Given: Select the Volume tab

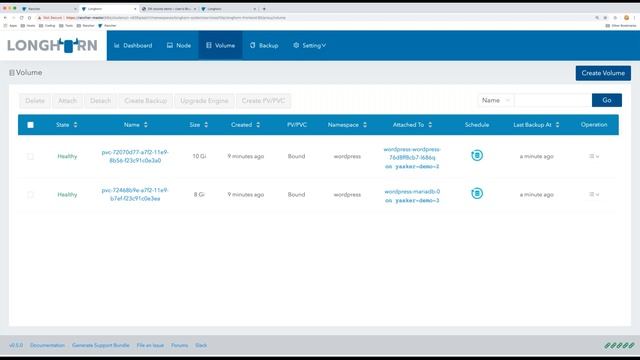Looking at the screenshot, I should (x=220, y=45).
